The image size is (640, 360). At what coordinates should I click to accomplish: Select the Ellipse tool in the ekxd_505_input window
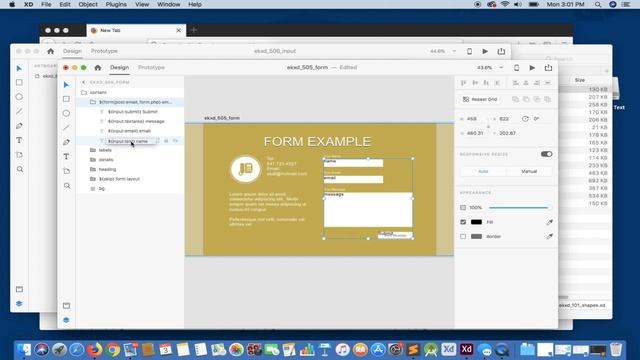[x=19, y=97]
